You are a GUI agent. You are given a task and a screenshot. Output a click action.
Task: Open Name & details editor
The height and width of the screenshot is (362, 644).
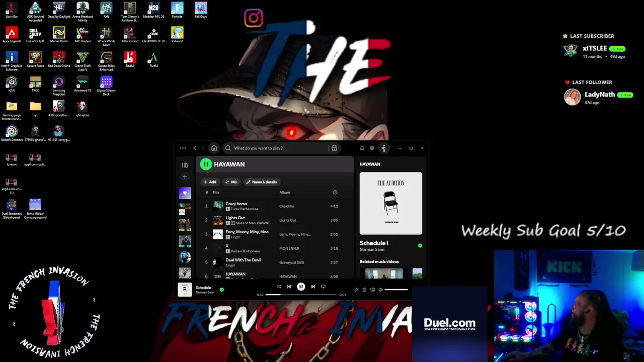[262, 182]
